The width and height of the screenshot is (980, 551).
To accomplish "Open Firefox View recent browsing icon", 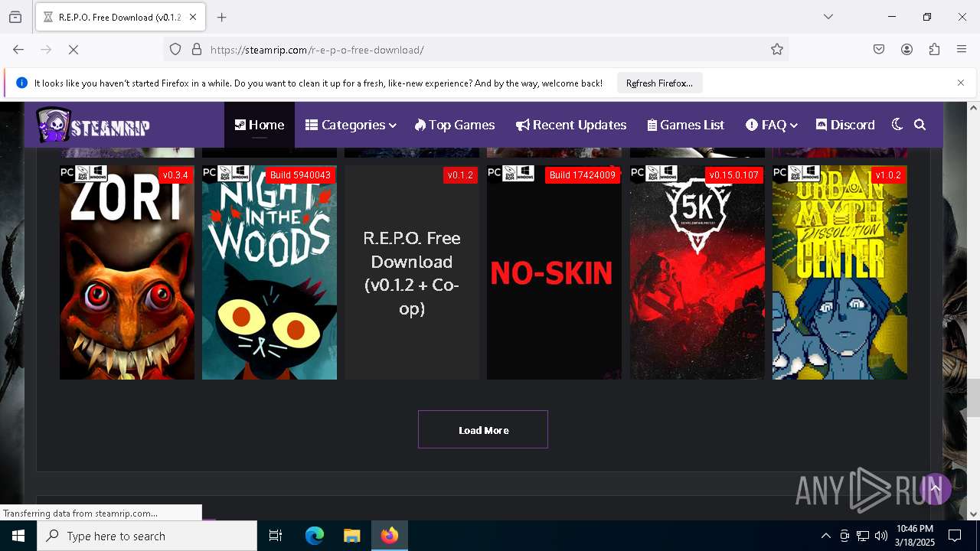I will (x=15, y=17).
